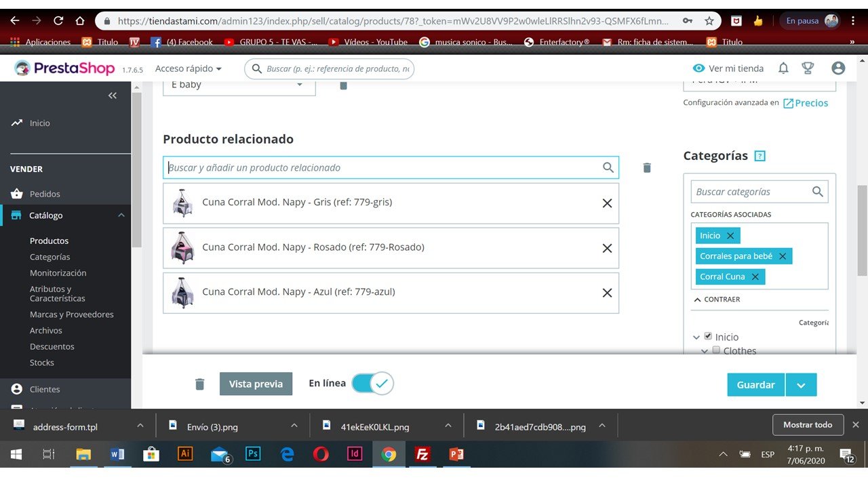Screen dimensions: 868x488
Task: Open the Windows Start menu
Action: click(16, 454)
